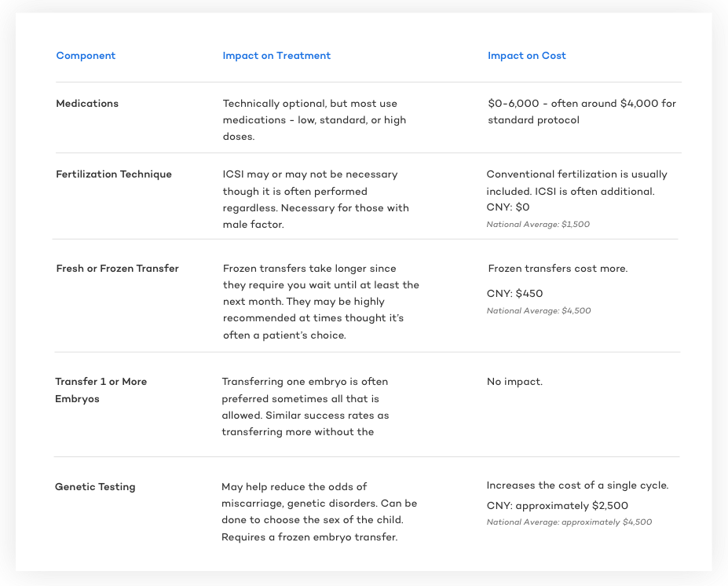Select the Medications row label

[87, 104]
